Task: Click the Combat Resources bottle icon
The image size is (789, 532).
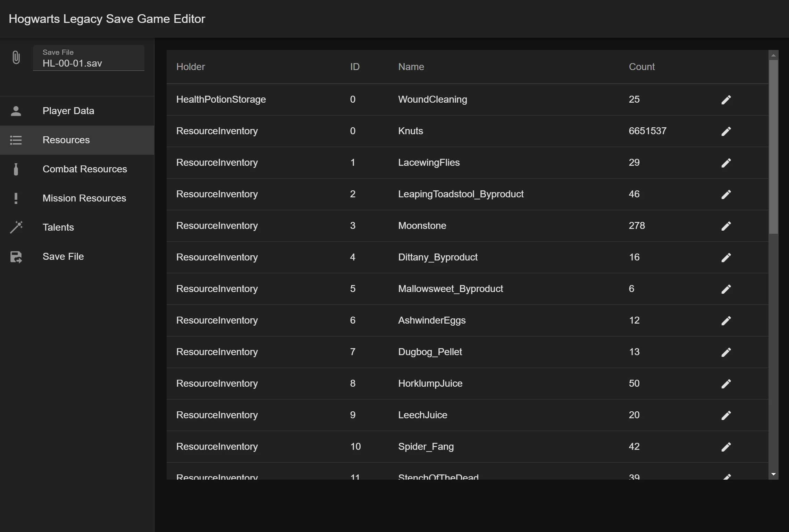Action: pos(16,169)
